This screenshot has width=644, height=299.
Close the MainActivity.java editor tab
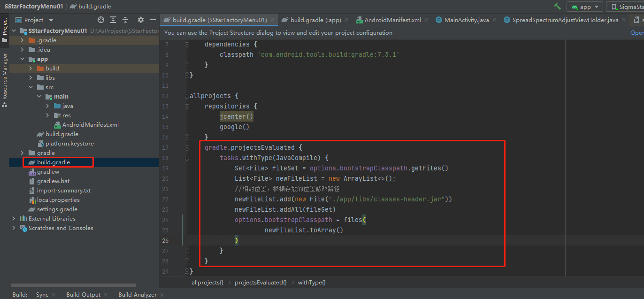click(494, 20)
